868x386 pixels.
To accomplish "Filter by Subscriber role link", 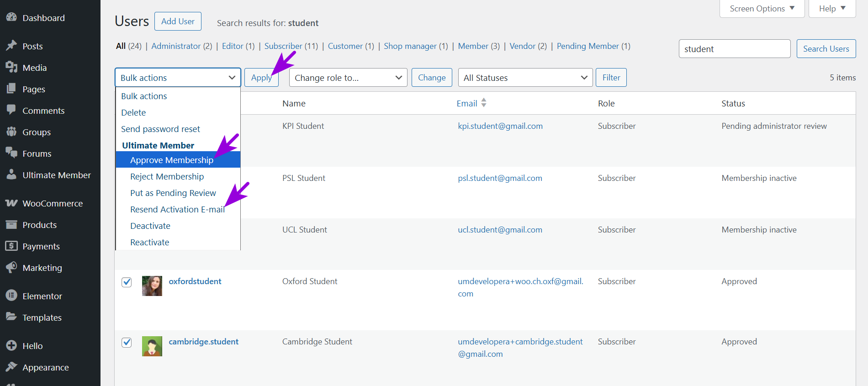I will (283, 46).
